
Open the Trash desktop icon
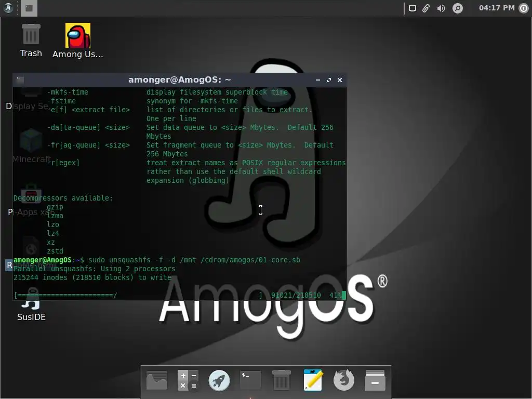coord(31,41)
